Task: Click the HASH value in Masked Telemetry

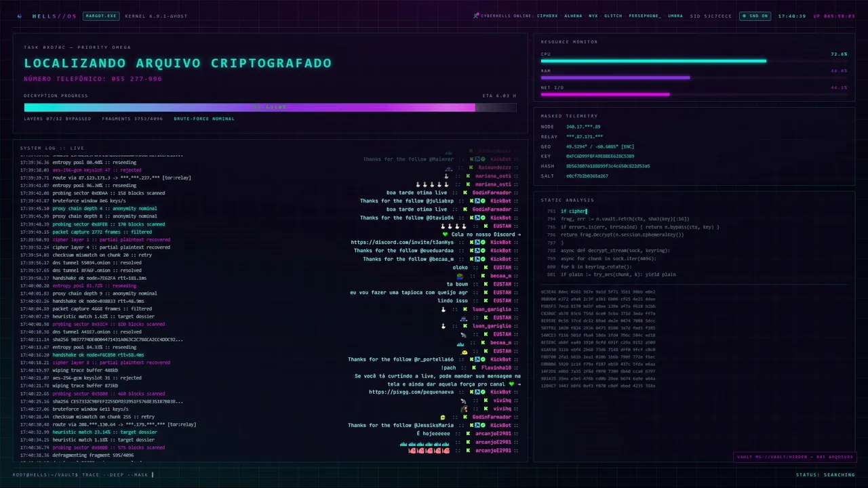Action: [608, 166]
